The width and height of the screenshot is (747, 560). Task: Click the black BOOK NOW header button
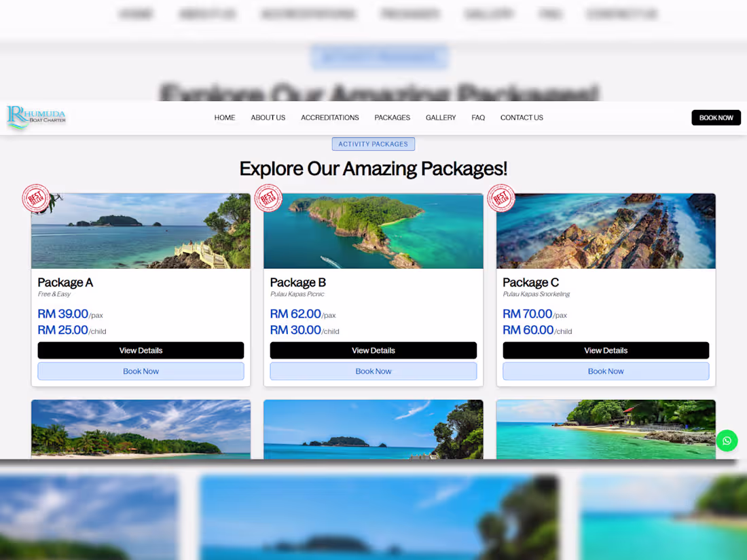tap(716, 117)
